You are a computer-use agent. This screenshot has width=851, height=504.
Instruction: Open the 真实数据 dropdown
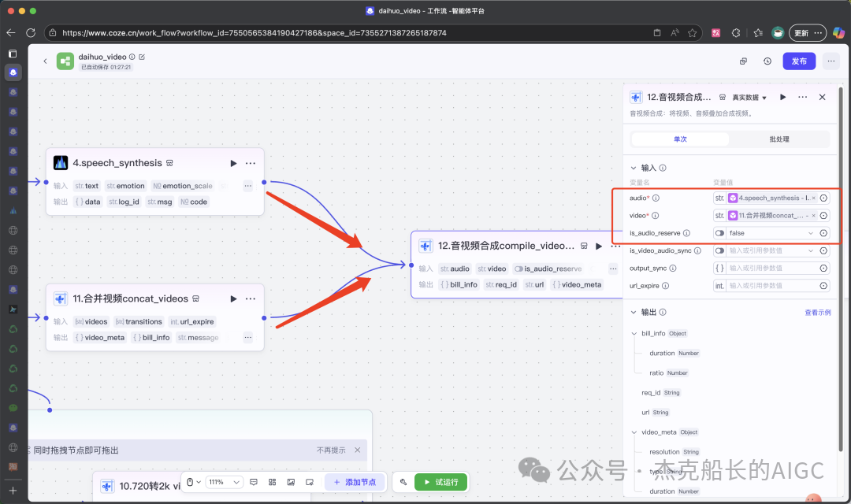[749, 98]
